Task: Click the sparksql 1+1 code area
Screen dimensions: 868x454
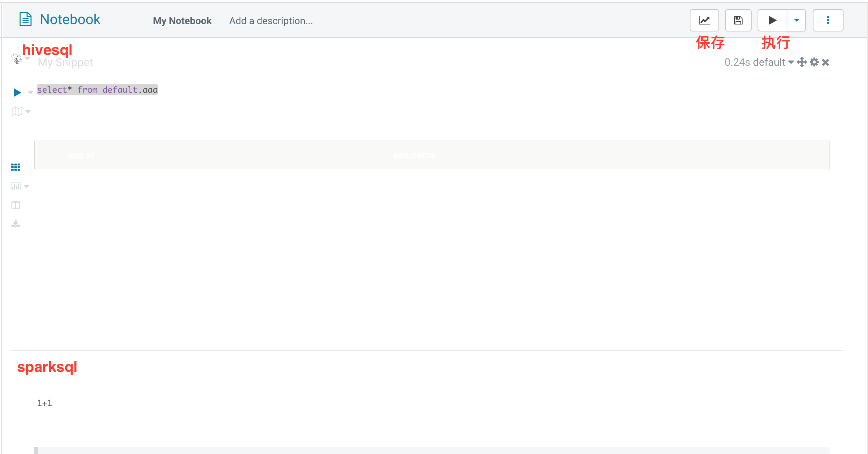Action: (44, 403)
